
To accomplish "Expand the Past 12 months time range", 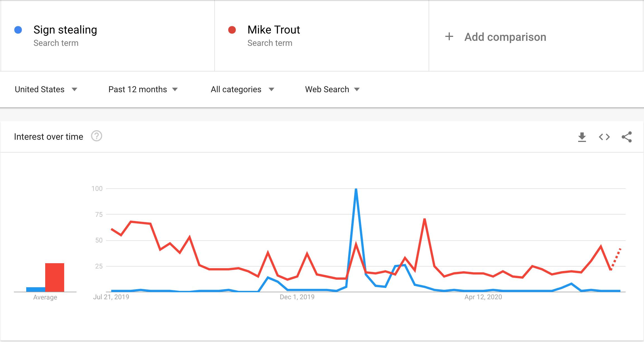I will tap(143, 89).
